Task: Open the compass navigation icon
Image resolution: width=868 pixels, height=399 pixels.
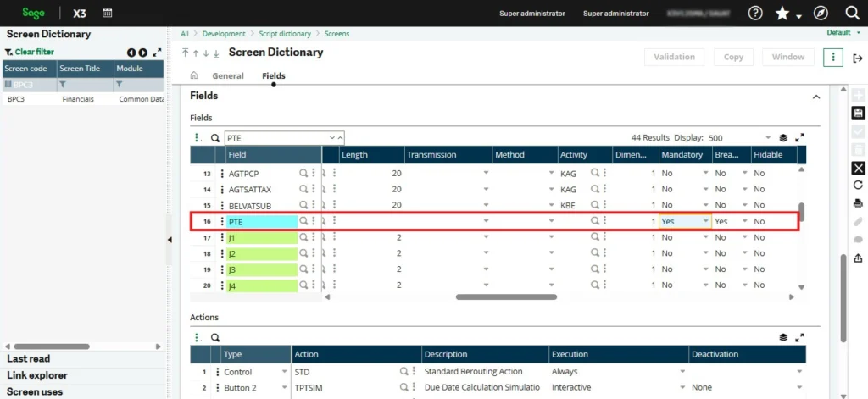Action: coord(821,14)
